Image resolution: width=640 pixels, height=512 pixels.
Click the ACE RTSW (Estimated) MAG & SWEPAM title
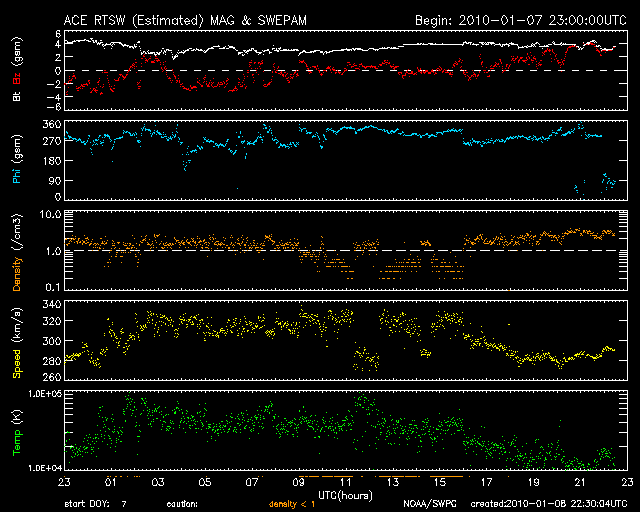[185, 20]
